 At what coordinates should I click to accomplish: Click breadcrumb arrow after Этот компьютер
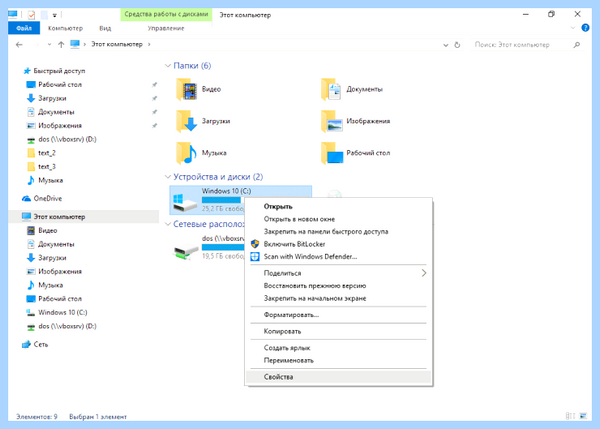coord(149,44)
